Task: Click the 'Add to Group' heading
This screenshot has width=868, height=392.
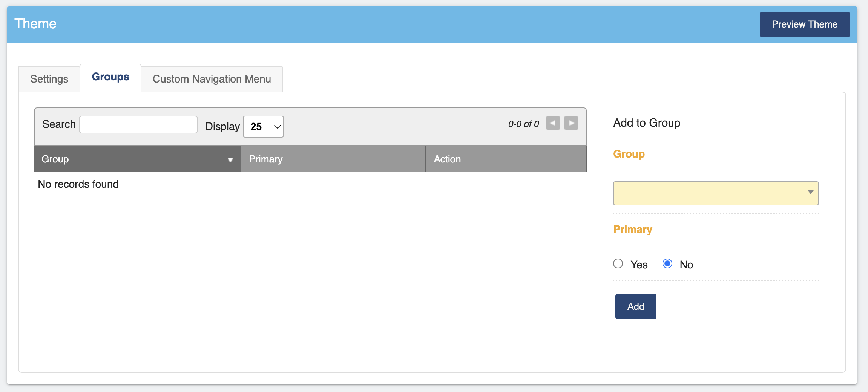Action: point(647,123)
